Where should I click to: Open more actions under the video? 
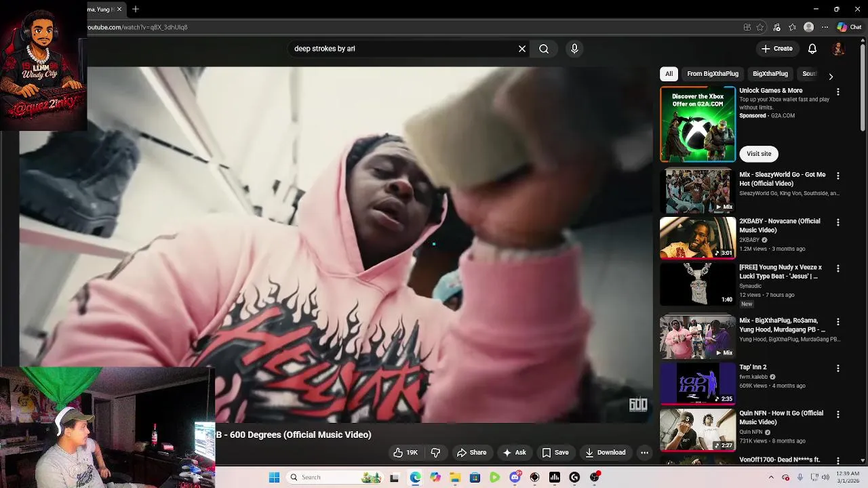click(x=645, y=453)
